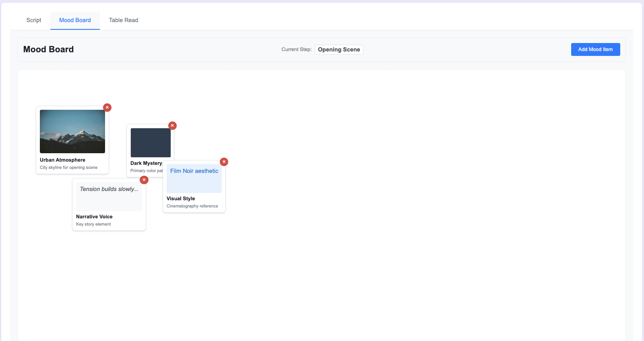This screenshot has height=341, width=644.
Task: Select the mountain image in Urban Atmosphere
Action: [x=72, y=131]
